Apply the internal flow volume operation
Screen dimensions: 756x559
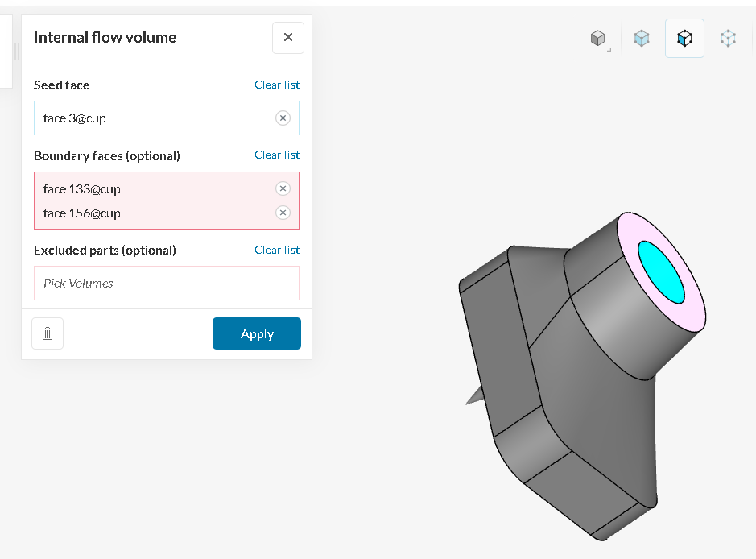coord(257,333)
